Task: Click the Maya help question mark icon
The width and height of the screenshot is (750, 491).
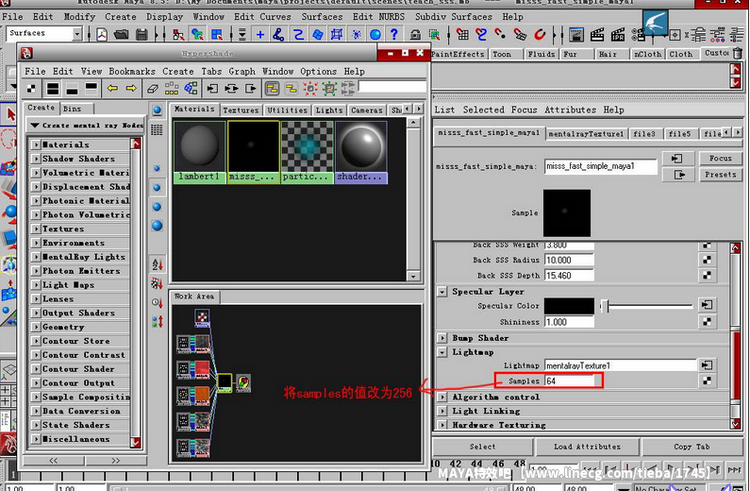Action: coord(394,34)
